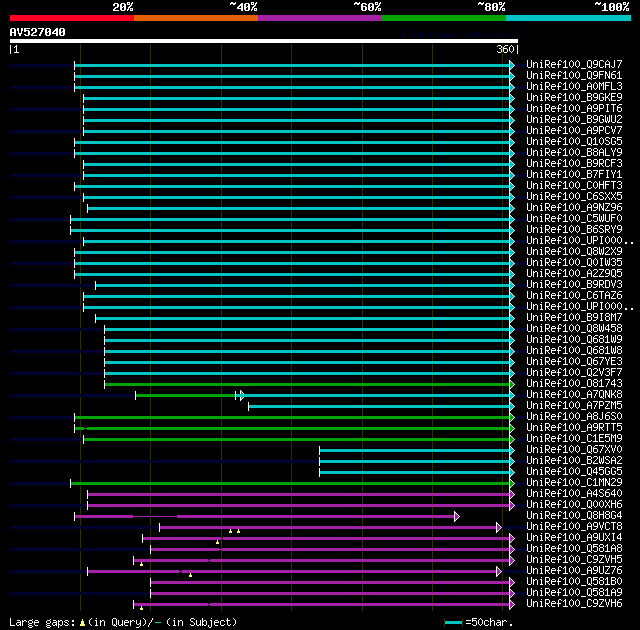
Task: Click the AV527040 query name
Action: click(x=37, y=32)
